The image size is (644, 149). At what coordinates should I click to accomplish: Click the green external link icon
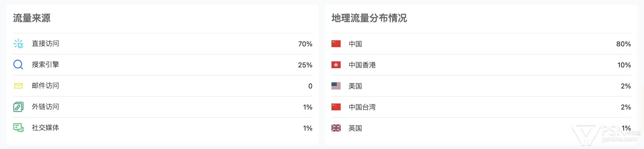coord(18,107)
